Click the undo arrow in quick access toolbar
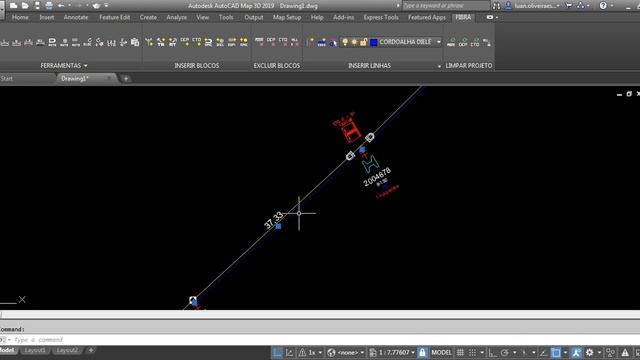Viewport: 640px width, 360px height. tap(61, 6)
